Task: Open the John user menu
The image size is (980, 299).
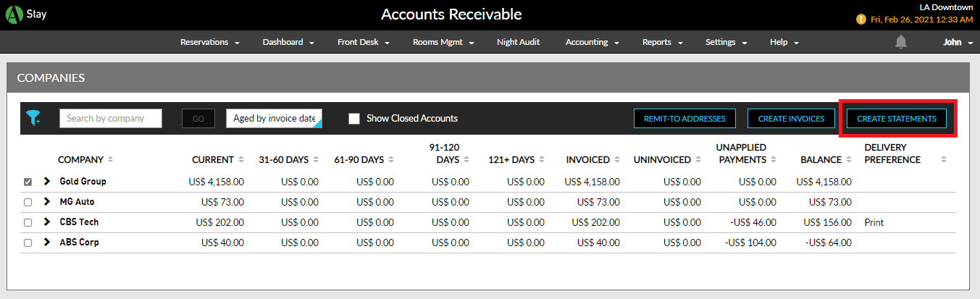Action: tap(958, 43)
